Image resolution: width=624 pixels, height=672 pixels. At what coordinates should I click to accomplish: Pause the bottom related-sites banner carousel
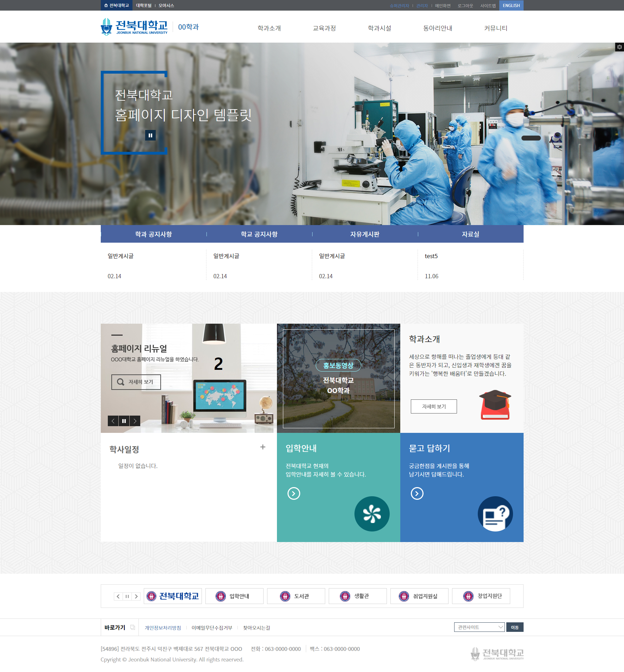127,596
